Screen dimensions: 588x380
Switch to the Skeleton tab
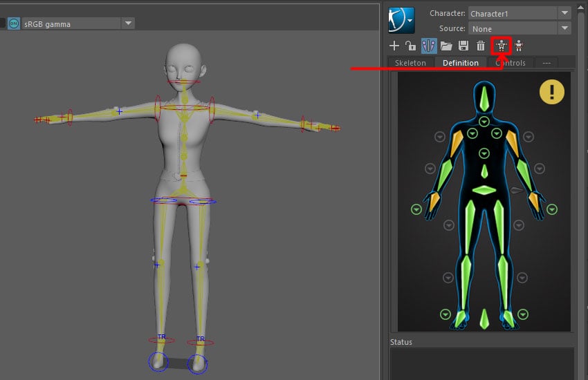(410, 63)
